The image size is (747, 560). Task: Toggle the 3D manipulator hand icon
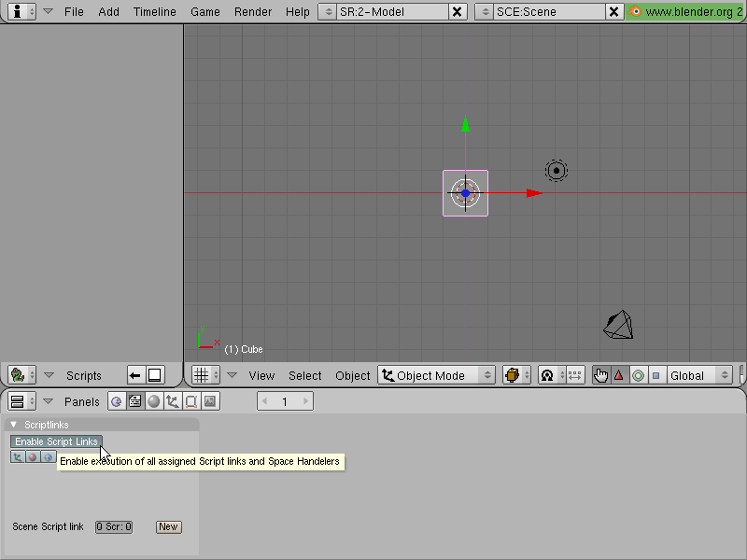(600, 376)
